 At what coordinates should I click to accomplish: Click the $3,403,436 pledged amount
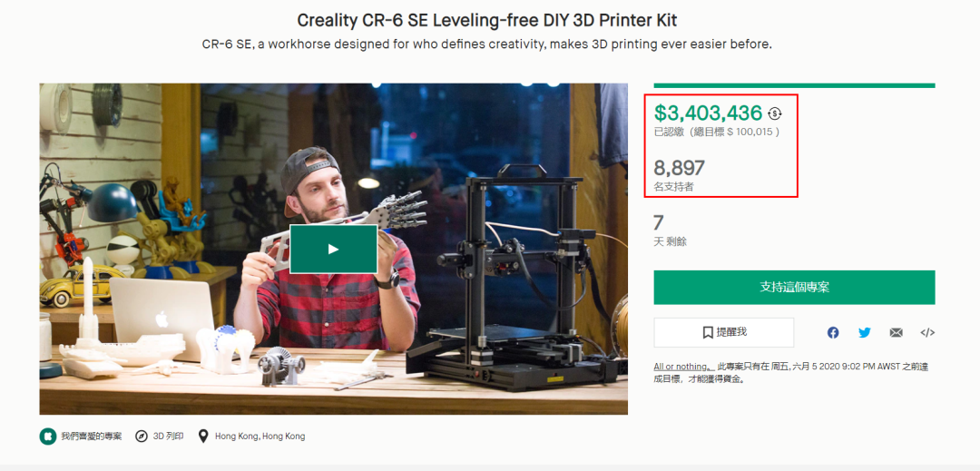point(708,113)
